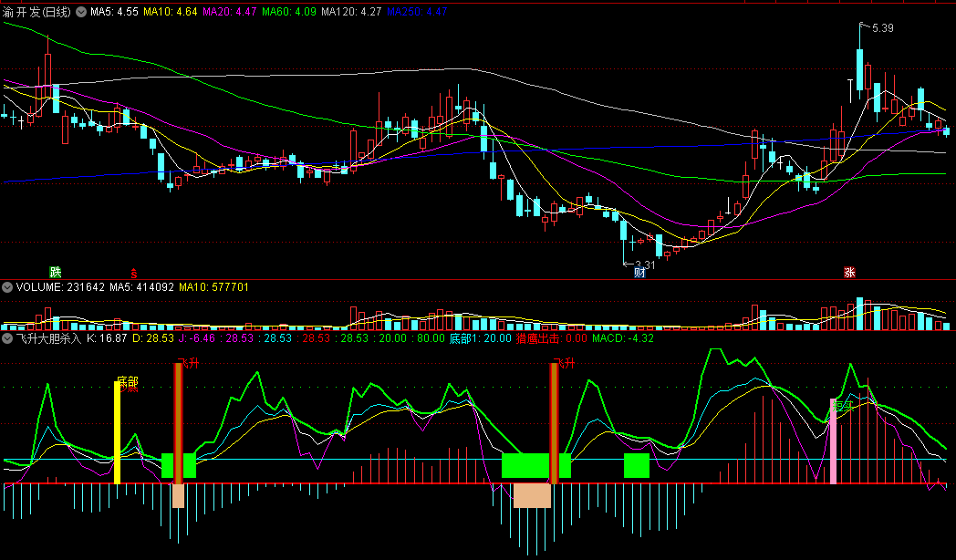The image size is (956, 560).
Task: Select the VOLUME: 231642 label
Action: click(60, 287)
